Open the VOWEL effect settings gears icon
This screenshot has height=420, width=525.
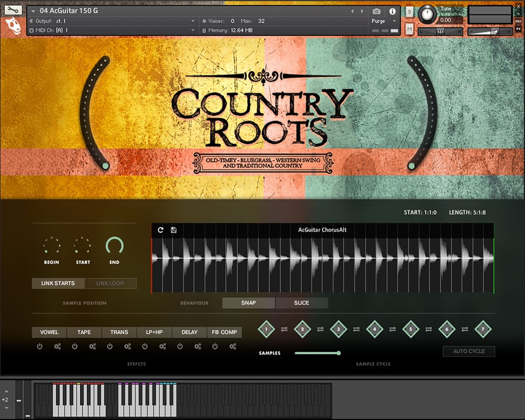click(57, 346)
